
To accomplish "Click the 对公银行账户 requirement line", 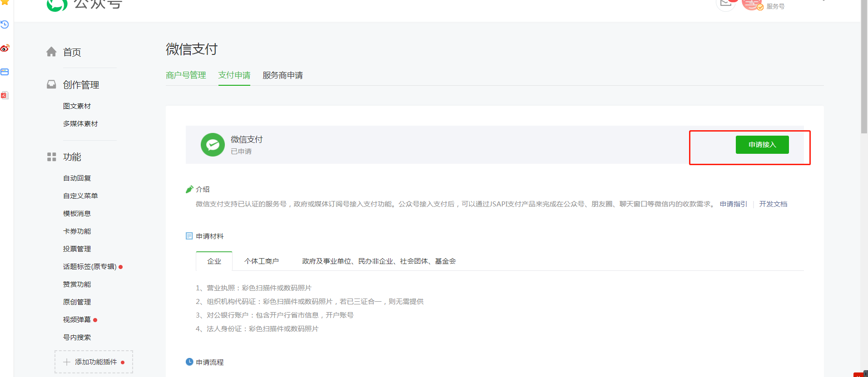I will click(x=274, y=315).
